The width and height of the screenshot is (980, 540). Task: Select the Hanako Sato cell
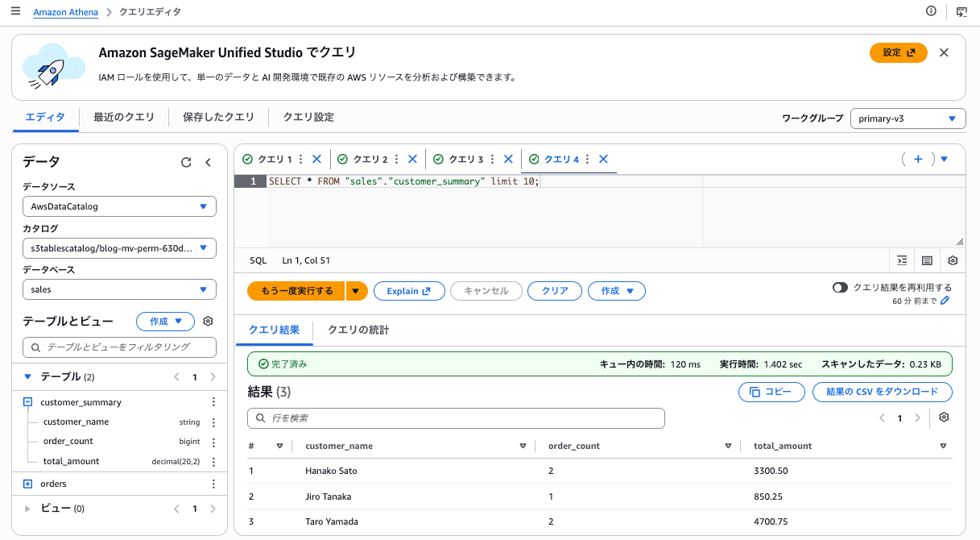331,470
